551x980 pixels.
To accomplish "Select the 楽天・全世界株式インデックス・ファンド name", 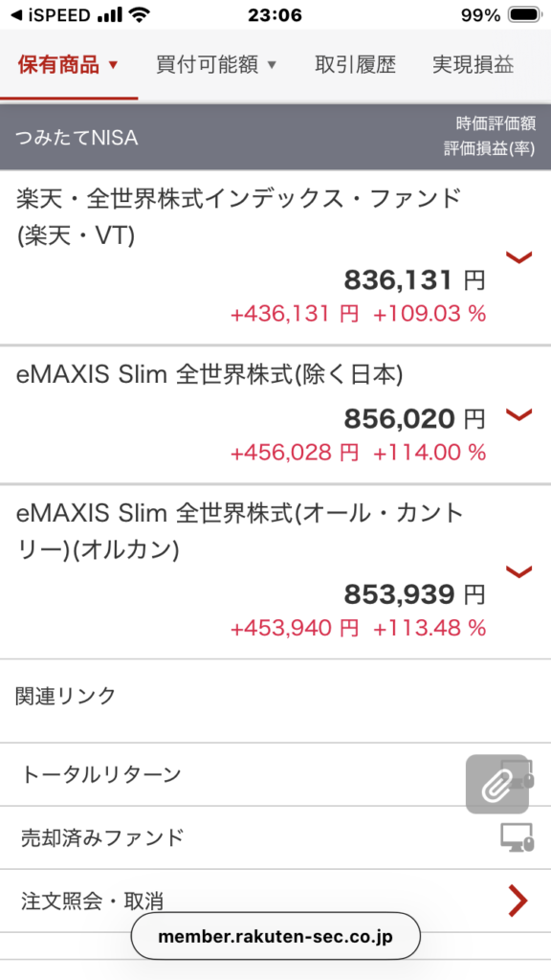I will coord(238,199).
